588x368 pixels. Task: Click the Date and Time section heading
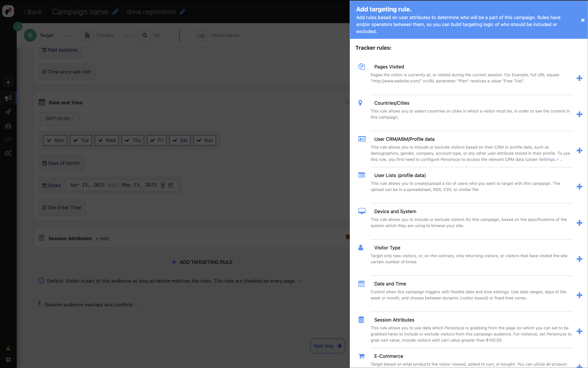tap(66, 102)
